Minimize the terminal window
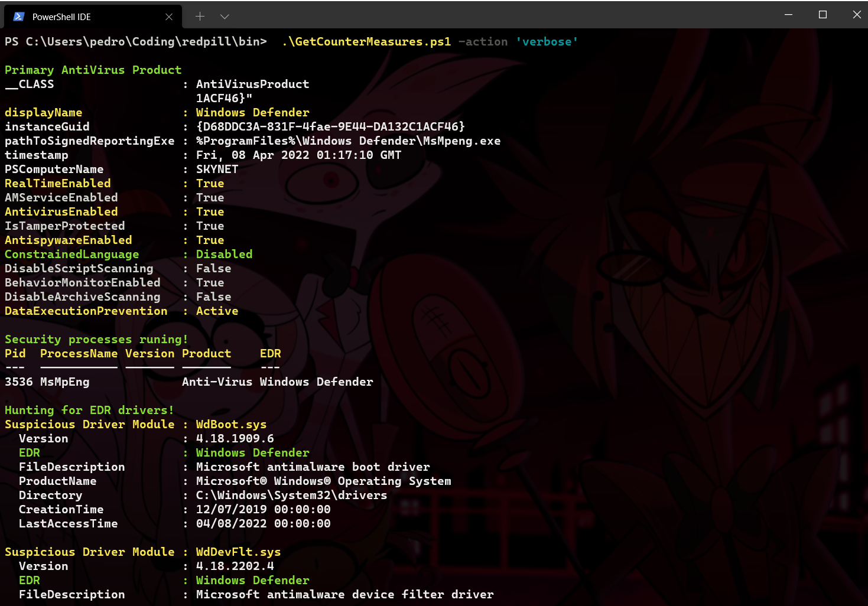Viewport: 868px width, 606px height. 788,14
